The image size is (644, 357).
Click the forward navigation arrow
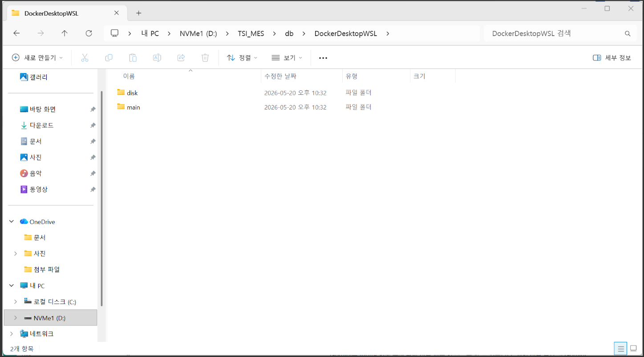click(x=41, y=33)
